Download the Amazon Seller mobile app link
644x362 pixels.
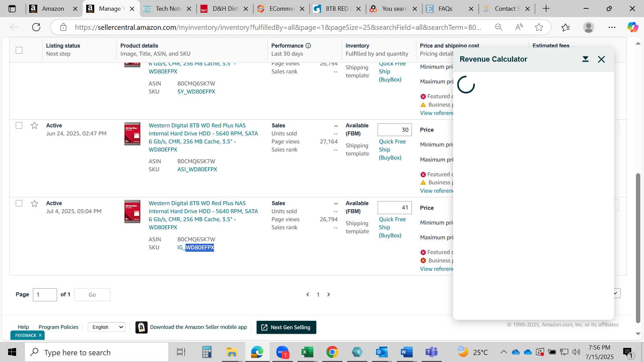click(198, 327)
